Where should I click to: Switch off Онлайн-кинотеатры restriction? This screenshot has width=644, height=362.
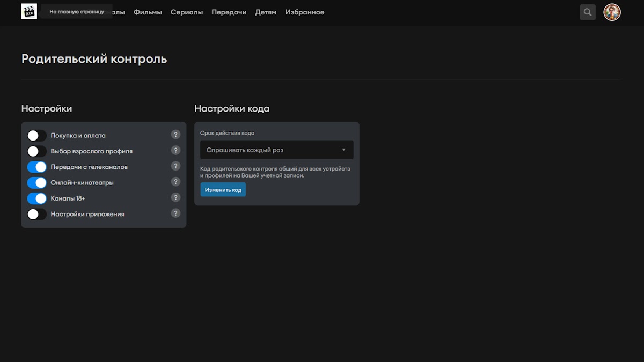click(37, 183)
